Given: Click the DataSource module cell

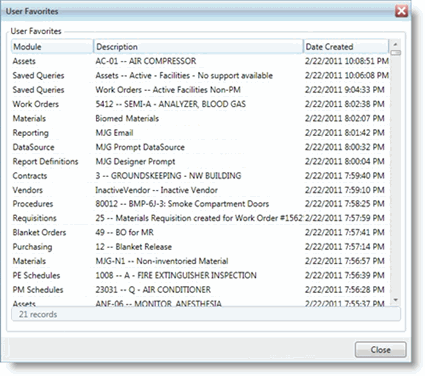Looking at the screenshot, I should [x=33, y=147].
